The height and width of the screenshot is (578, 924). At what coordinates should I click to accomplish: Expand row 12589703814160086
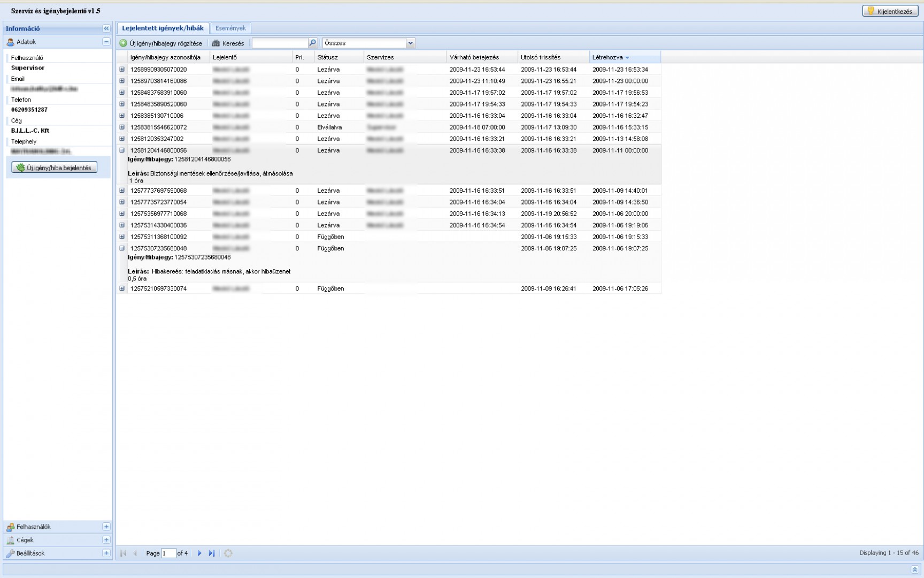(122, 81)
